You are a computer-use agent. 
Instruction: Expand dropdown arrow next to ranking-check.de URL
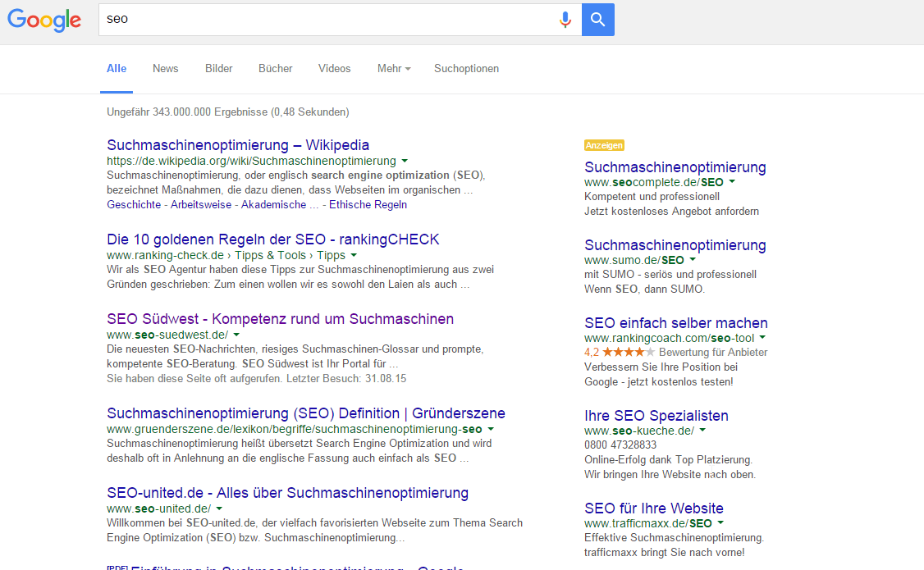tap(354, 256)
